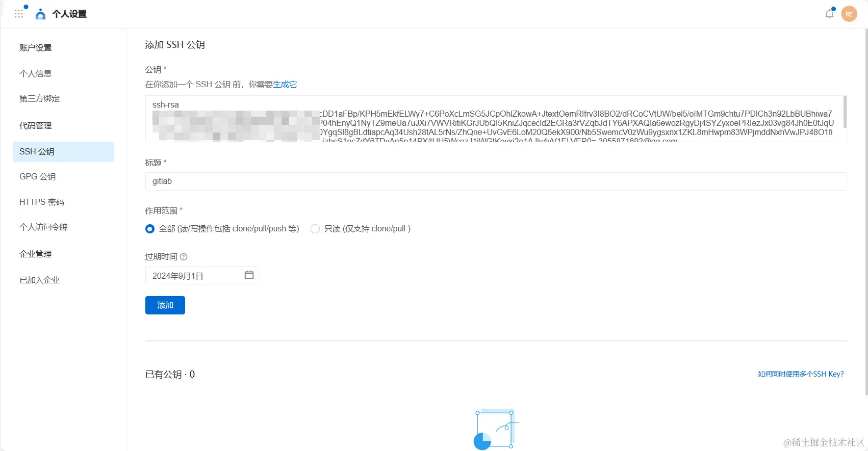
Task: Open 如何同时使用多个SSH Key? link
Action: point(801,374)
